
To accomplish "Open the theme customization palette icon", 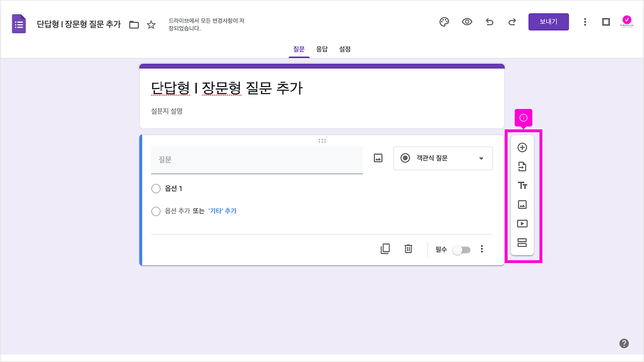I will pyautogui.click(x=444, y=22).
